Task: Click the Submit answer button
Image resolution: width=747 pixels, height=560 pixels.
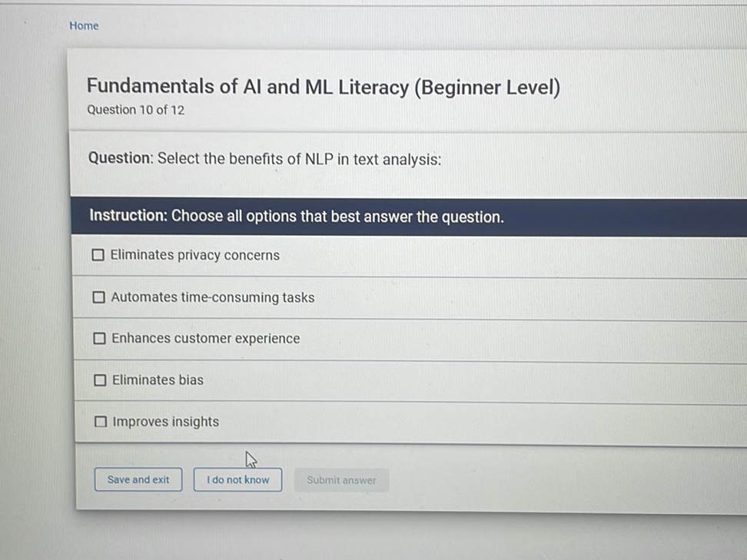Action: [341, 479]
